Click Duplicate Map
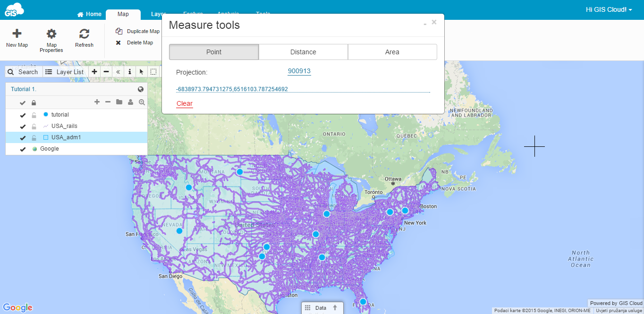The width and height of the screenshot is (644, 314). tap(138, 32)
